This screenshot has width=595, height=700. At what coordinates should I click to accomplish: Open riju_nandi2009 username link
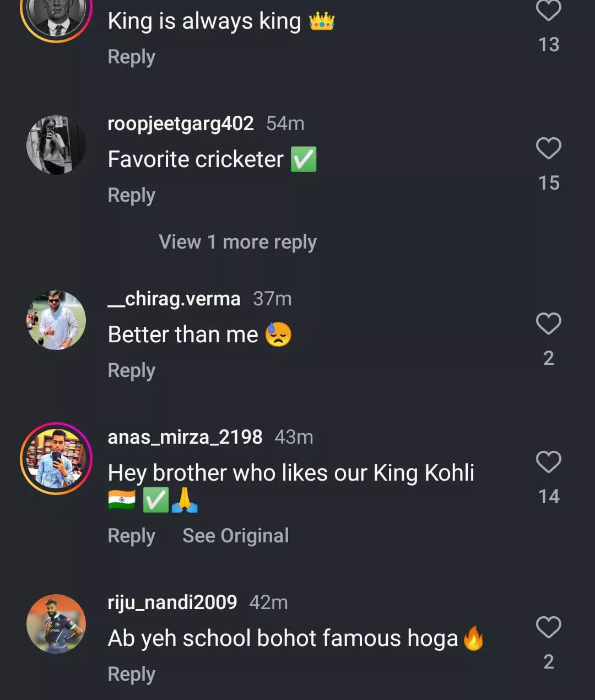(x=172, y=602)
